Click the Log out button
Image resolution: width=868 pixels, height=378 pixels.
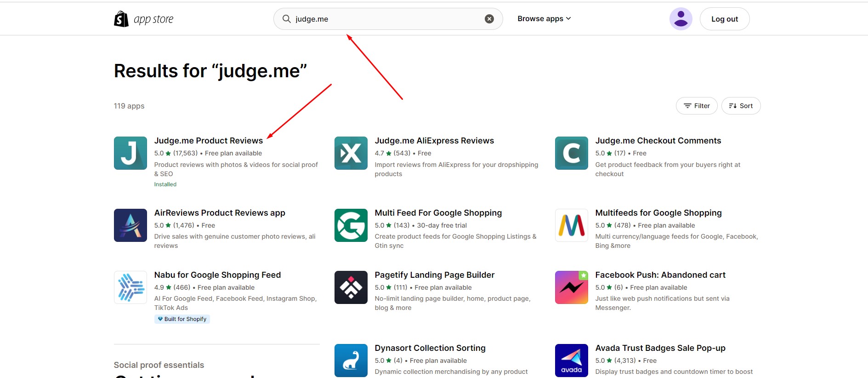click(x=725, y=19)
